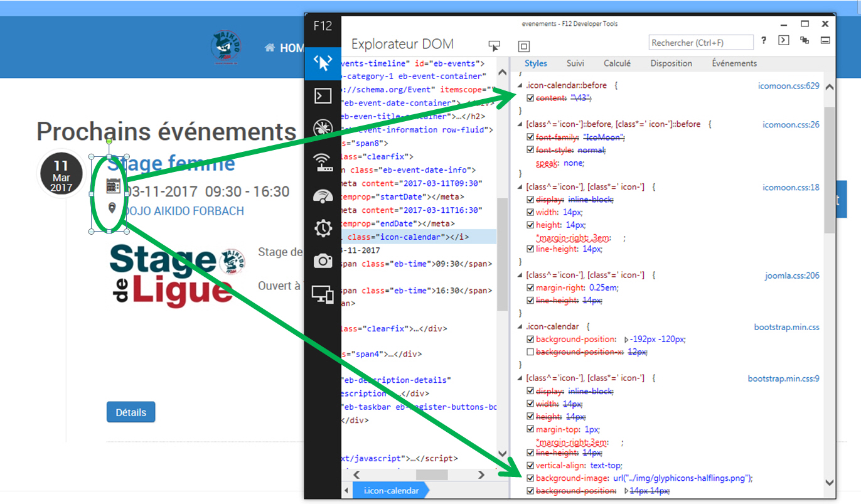Toggle the DOM element box highlighting icon
The height and width of the screenshot is (504, 861).
pos(524,46)
